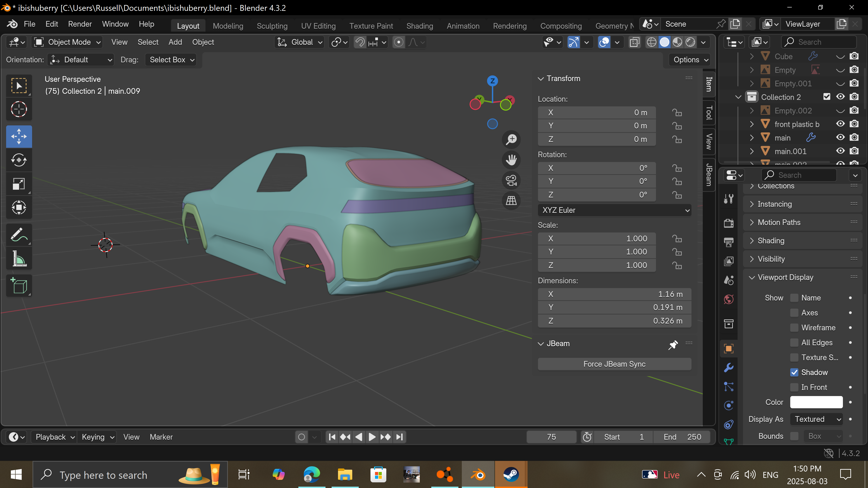Uncheck Collection 2 exclude checkbox
Screen dimensions: 868x488
[827, 97]
